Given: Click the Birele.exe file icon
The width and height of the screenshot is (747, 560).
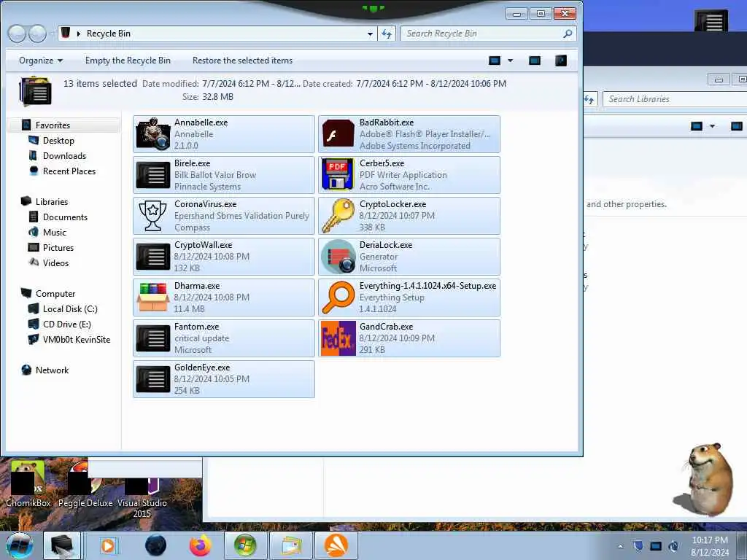Looking at the screenshot, I should click(153, 175).
